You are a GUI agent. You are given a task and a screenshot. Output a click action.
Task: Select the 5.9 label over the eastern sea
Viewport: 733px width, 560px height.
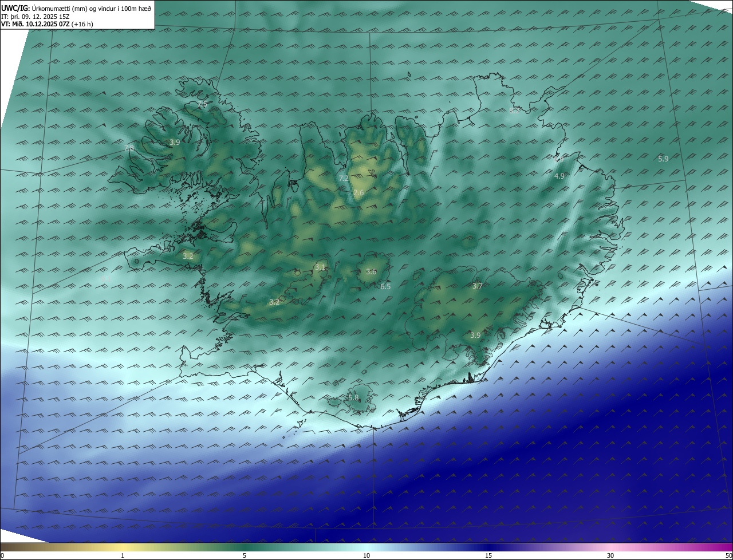click(663, 159)
